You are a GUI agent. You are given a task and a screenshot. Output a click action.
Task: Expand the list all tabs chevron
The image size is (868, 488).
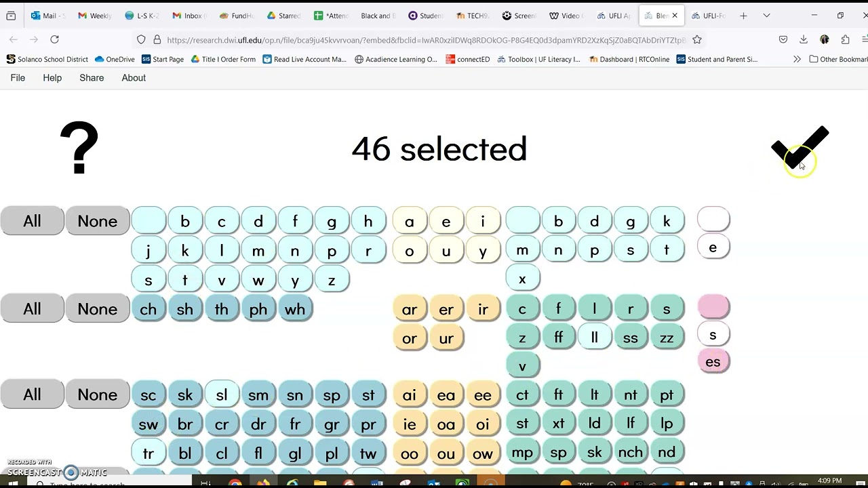[x=766, y=16]
